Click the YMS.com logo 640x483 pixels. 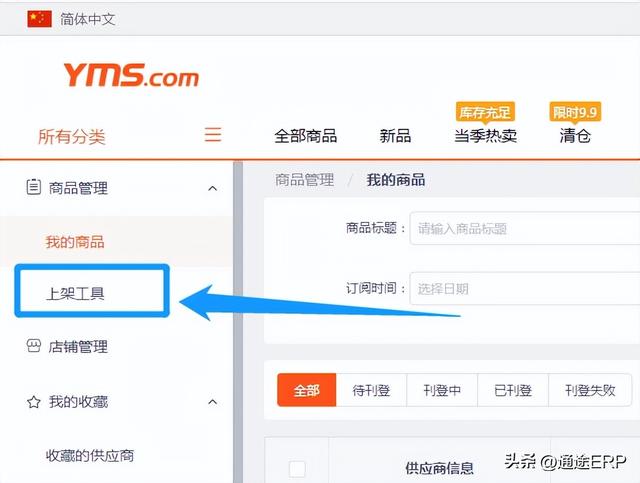tap(131, 75)
